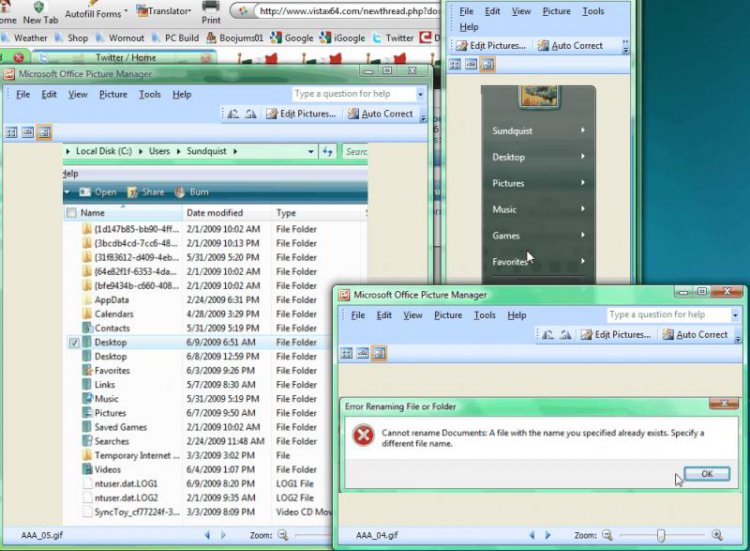Screen dimensions: 750x551
Task: Click the red stop icon on browser tab bar
Action: (x=19, y=57)
